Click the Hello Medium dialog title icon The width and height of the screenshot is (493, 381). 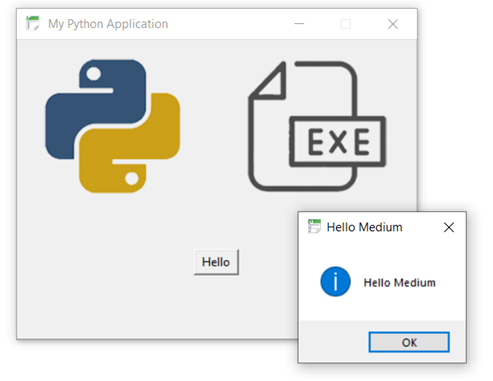[x=314, y=227]
